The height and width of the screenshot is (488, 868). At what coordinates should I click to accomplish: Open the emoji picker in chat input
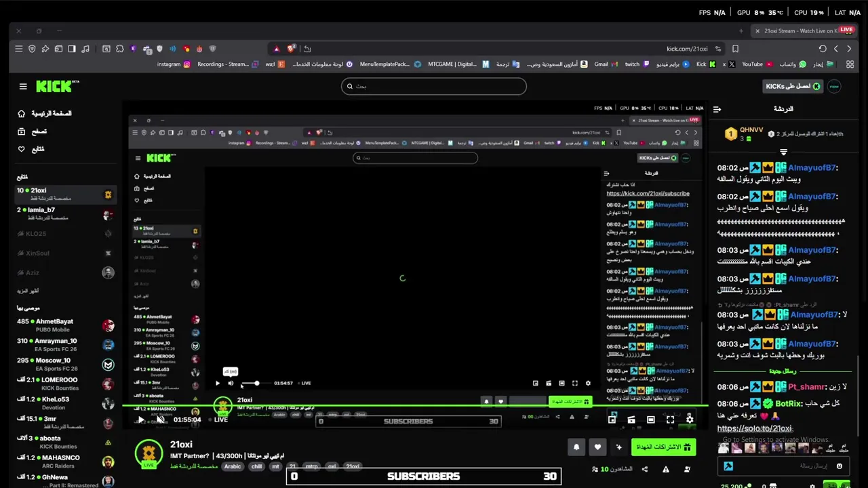coord(839,466)
